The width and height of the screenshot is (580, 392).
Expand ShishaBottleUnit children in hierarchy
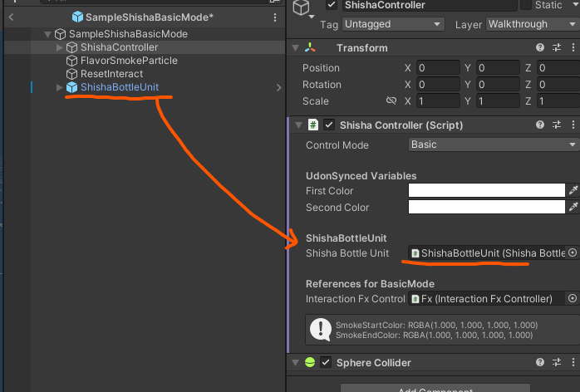pos(59,87)
